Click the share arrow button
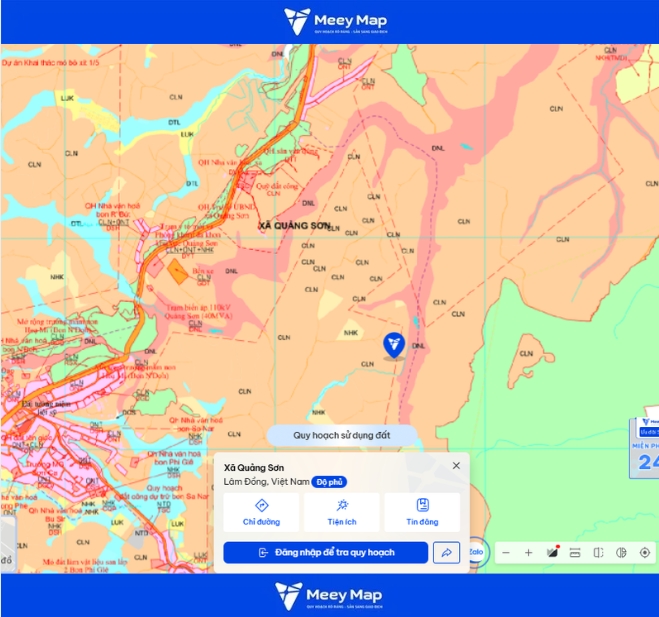Screen dimensions: 659x617 coord(446,552)
